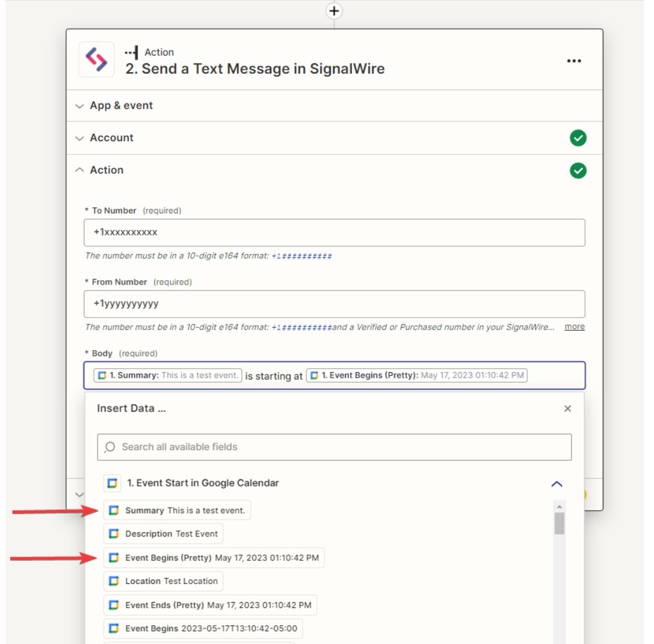The height and width of the screenshot is (644, 654).
Task: Click the more link under From Number
Action: [x=575, y=326]
